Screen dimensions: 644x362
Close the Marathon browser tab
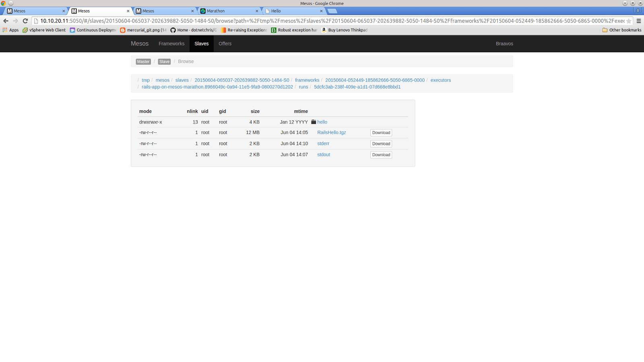pos(257,11)
